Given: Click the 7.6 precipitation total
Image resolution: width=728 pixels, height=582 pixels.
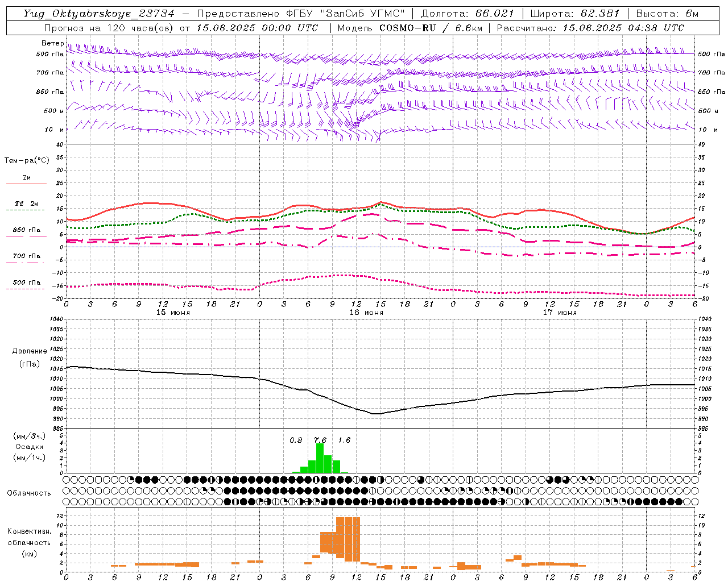Looking at the screenshot, I should coord(320,440).
